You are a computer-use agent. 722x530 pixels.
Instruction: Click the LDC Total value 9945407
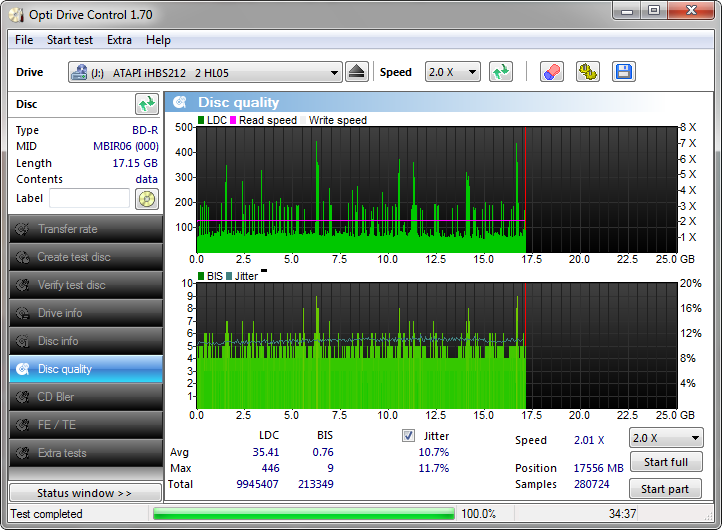click(x=257, y=484)
